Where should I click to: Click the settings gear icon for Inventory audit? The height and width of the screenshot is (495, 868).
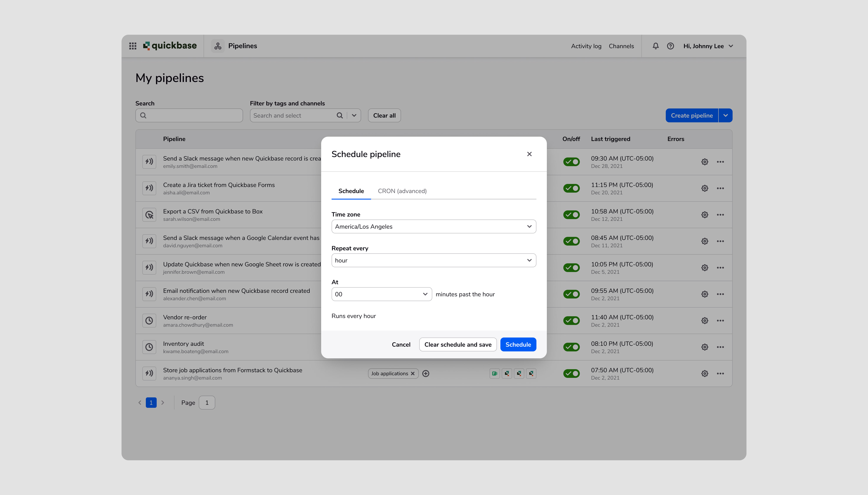[705, 346]
